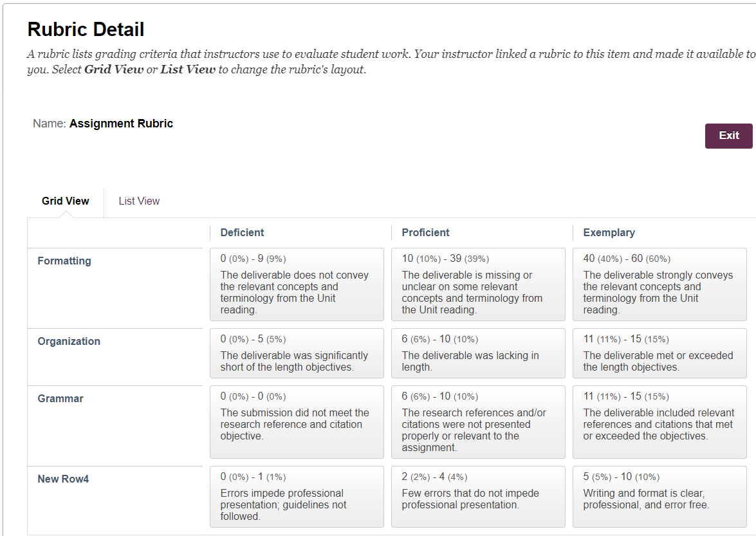The width and height of the screenshot is (756, 536).
Task: Select the Grid View tab
Action: (x=66, y=201)
